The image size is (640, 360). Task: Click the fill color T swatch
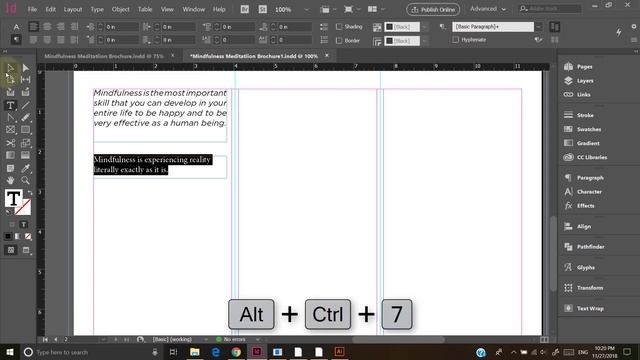click(13, 198)
